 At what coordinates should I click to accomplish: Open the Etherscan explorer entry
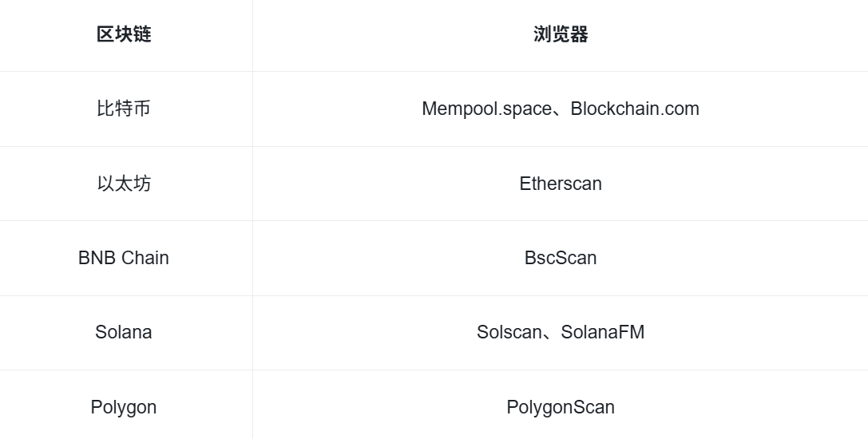pyautogui.click(x=561, y=184)
